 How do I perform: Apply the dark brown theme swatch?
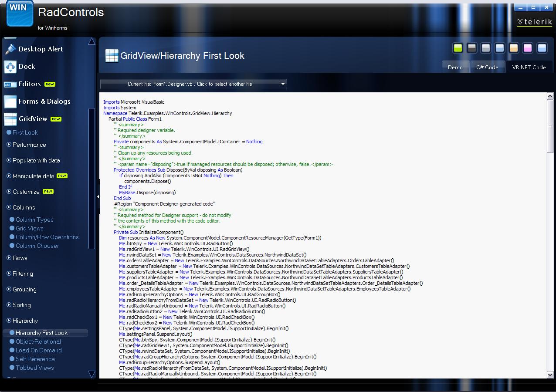click(x=471, y=48)
